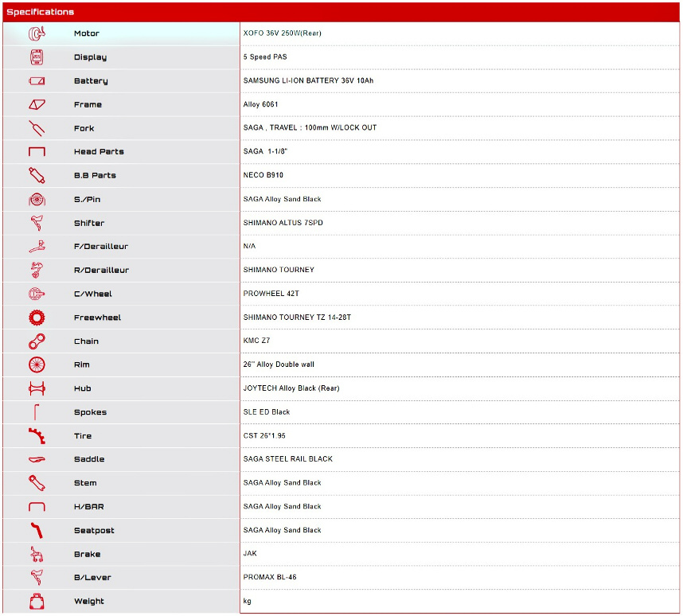Viewport: 683px width, 616px height.
Task: Click the Weight kettlebell icon
Action: click(37, 601)
